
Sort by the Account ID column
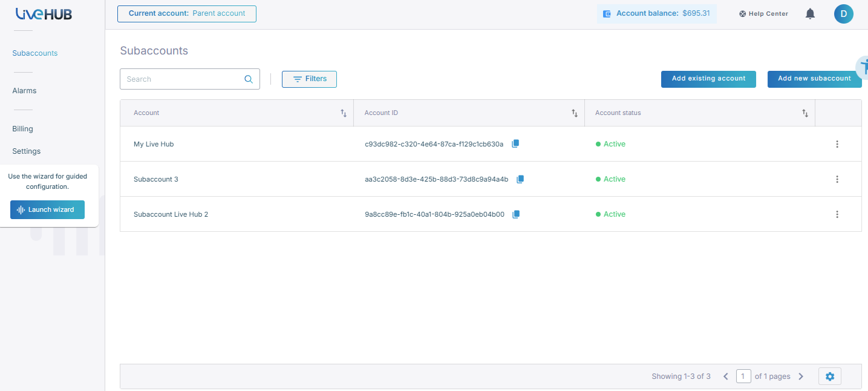[x=575, y=113]
